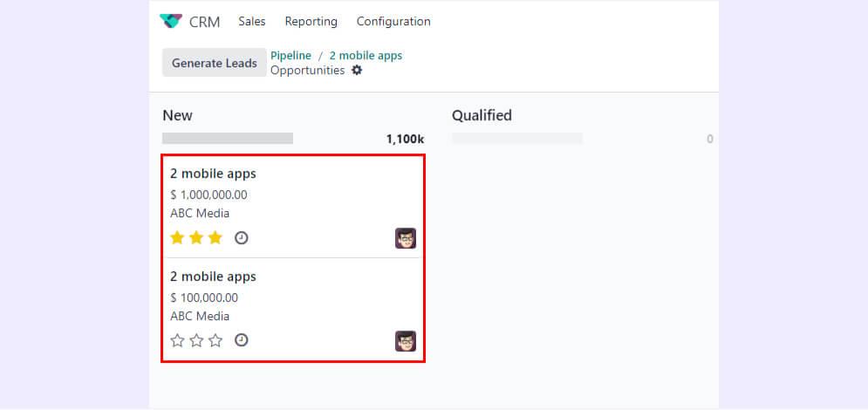Click salesperson avatar on $100,000 card
Image resolution: width=868 pixels, height=410 pixels.
[406, 341]
